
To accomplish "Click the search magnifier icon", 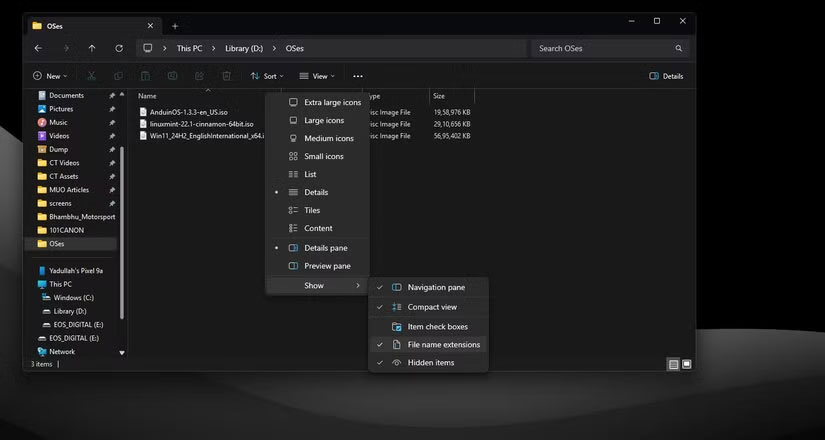I will [x=678, y=48].
